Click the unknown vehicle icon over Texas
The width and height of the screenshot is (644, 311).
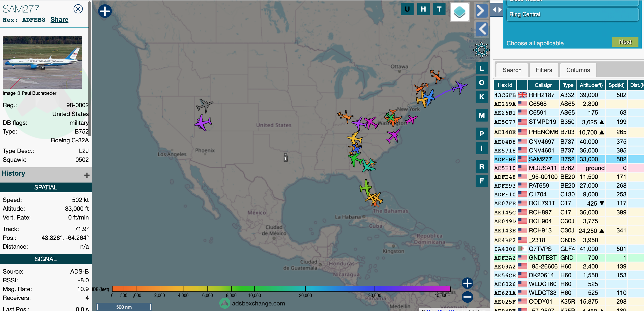285,158
